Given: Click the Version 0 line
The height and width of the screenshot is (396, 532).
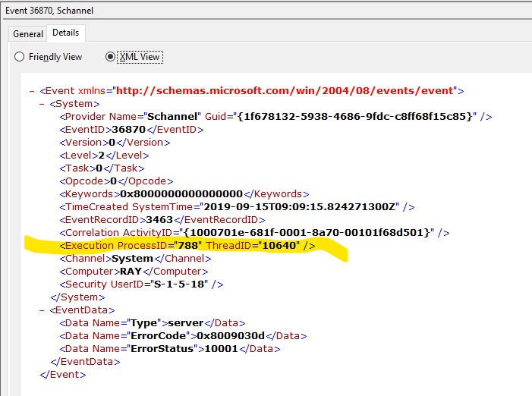Looking at the screenshot, I should tap(115, 143).
